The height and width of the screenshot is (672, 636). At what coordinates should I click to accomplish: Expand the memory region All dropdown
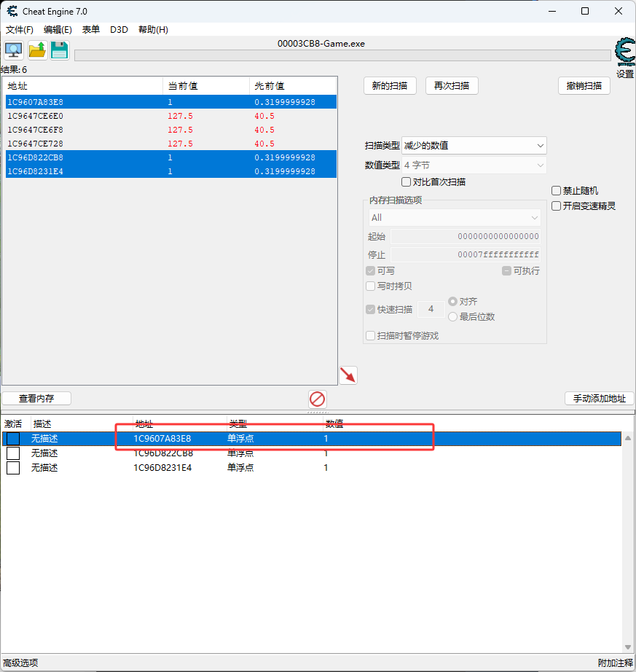[455, 218]
